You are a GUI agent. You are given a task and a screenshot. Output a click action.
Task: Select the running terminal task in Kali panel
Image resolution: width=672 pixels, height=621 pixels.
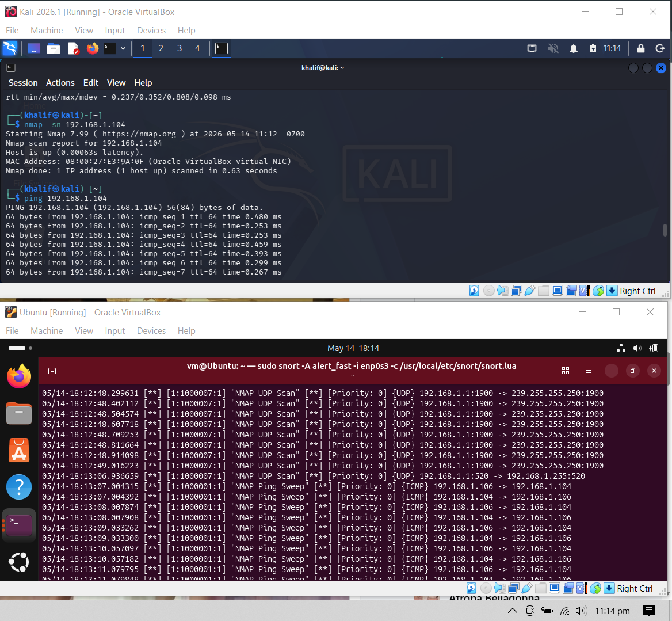[x=221, y=48]
